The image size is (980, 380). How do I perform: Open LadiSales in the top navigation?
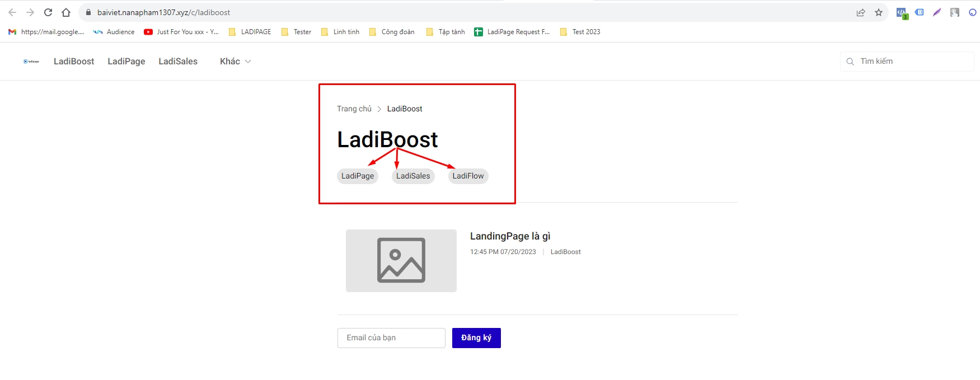coord(178,62)
